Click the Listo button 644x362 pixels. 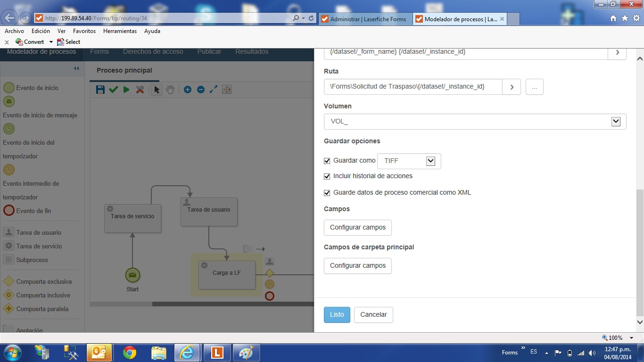337,315
